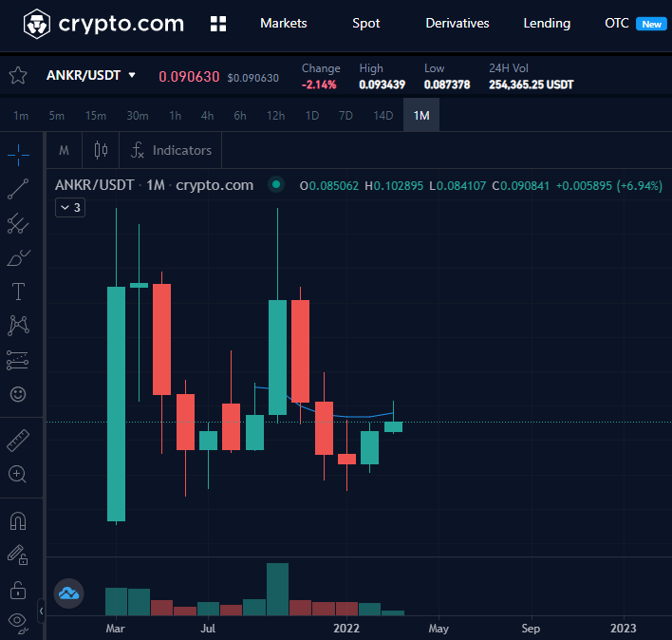Image resolution: width=672 pixels, height=640 pixels.
Task: Toggle lock all drawing tools
Action: pyautogui.click(x=18, y=590)
